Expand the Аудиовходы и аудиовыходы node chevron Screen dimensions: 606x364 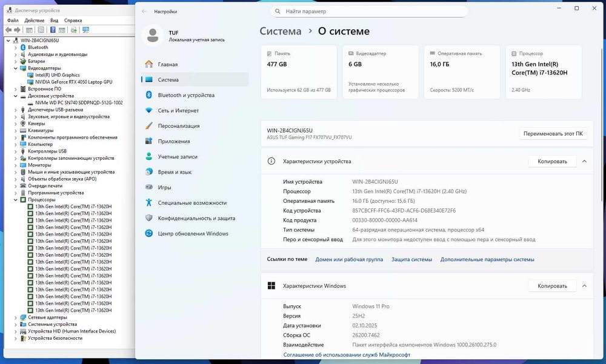click(x=16, y=54)
